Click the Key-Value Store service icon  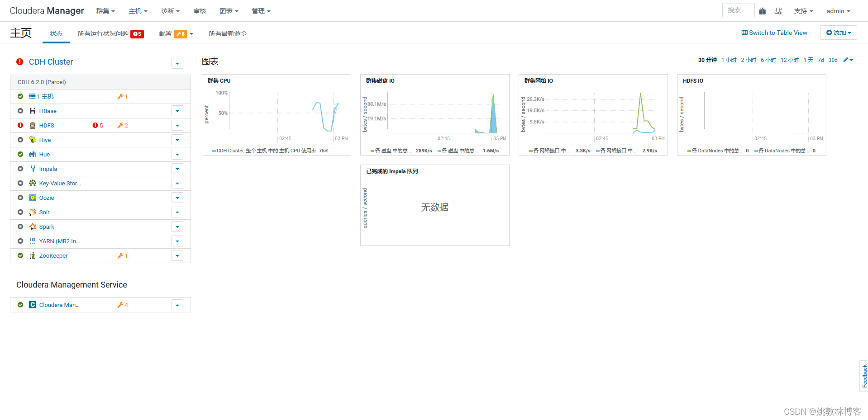tap(33, 183)
